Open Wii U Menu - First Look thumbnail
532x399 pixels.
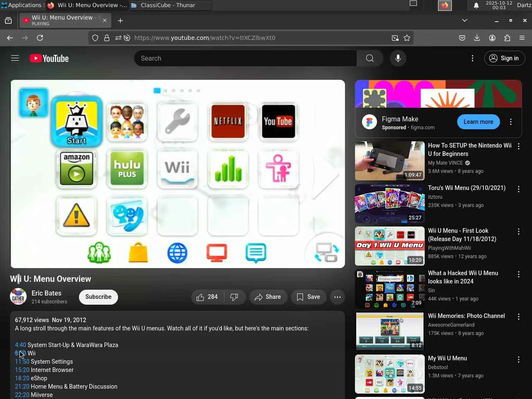pos(390,246)
